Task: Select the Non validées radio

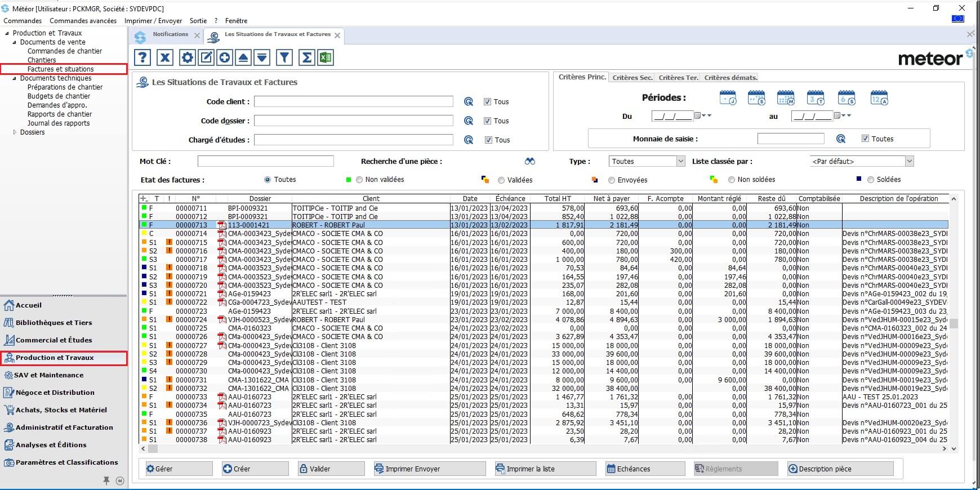Action: (x=359, y=180)
